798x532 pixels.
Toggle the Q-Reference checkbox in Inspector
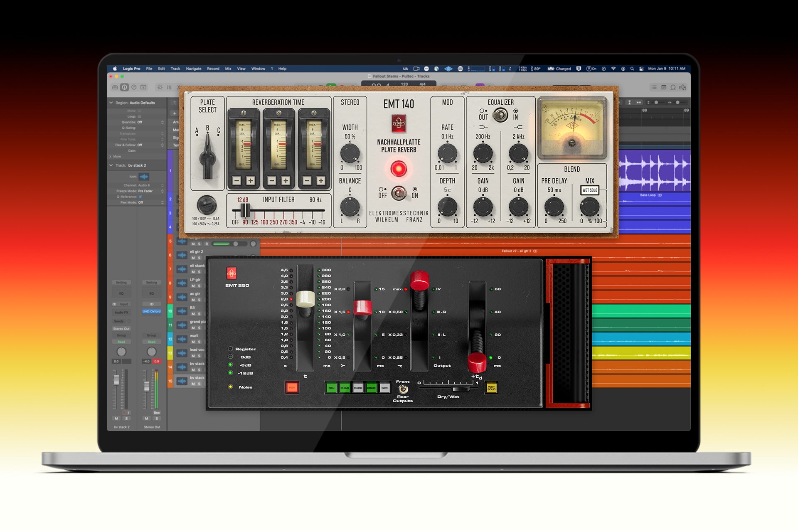140,197
